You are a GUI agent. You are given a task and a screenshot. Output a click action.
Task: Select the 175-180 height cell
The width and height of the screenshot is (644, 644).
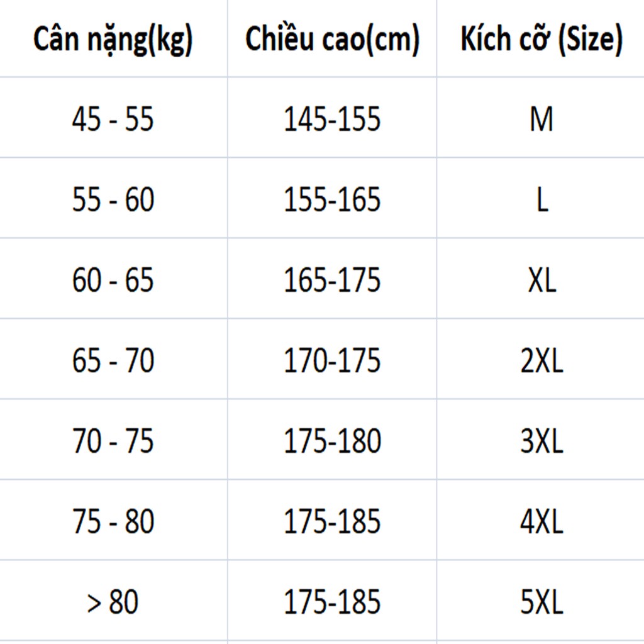332,440
